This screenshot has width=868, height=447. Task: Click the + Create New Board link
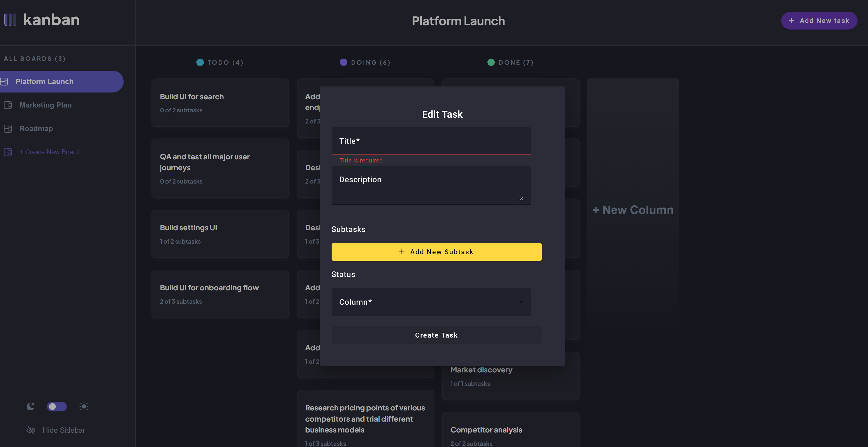click(49, 152)
